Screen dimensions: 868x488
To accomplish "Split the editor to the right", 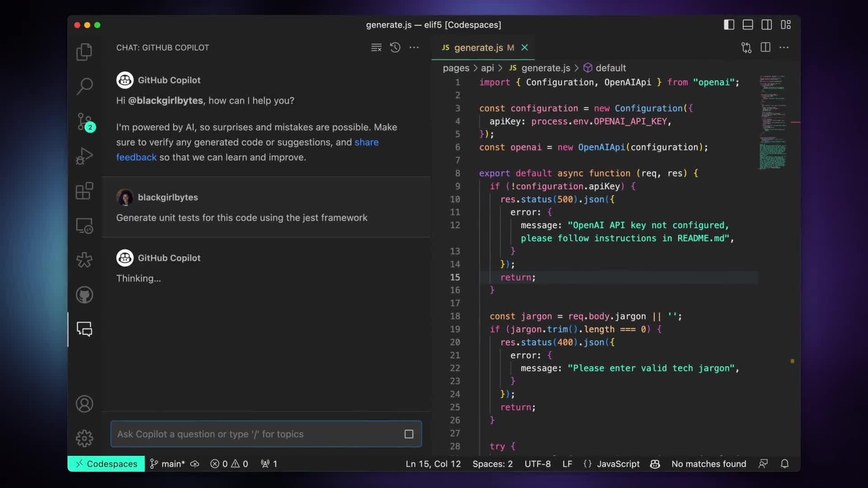I will coord(765,47).
